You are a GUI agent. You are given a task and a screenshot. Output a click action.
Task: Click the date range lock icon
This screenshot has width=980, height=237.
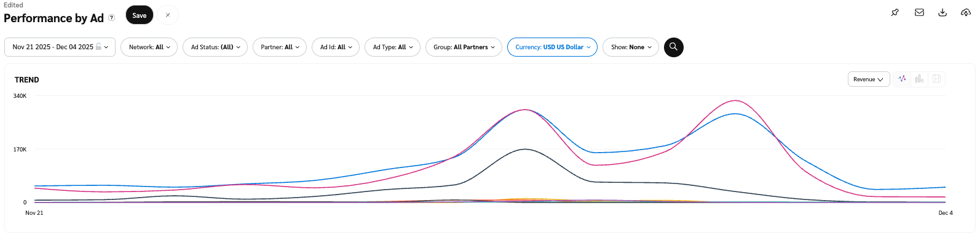(x=98, y=47)
